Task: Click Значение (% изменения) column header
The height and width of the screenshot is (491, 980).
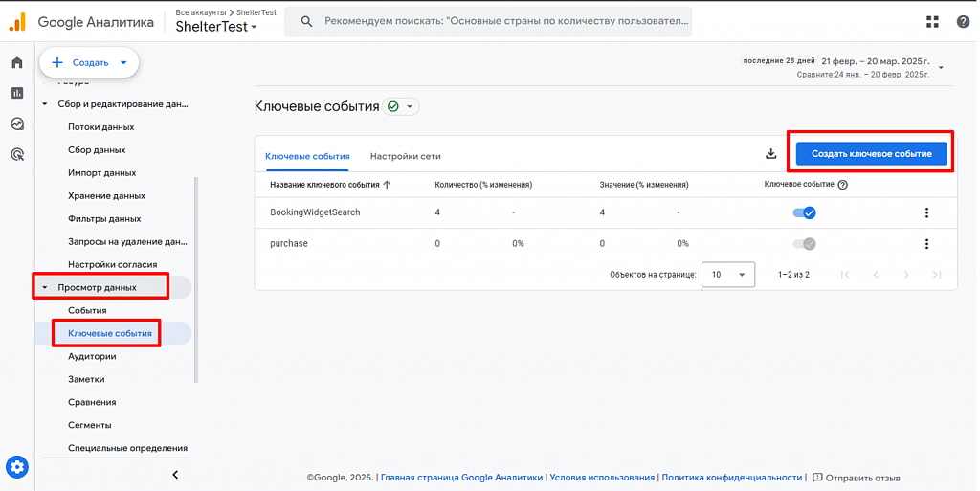Action: pos(644,185)
